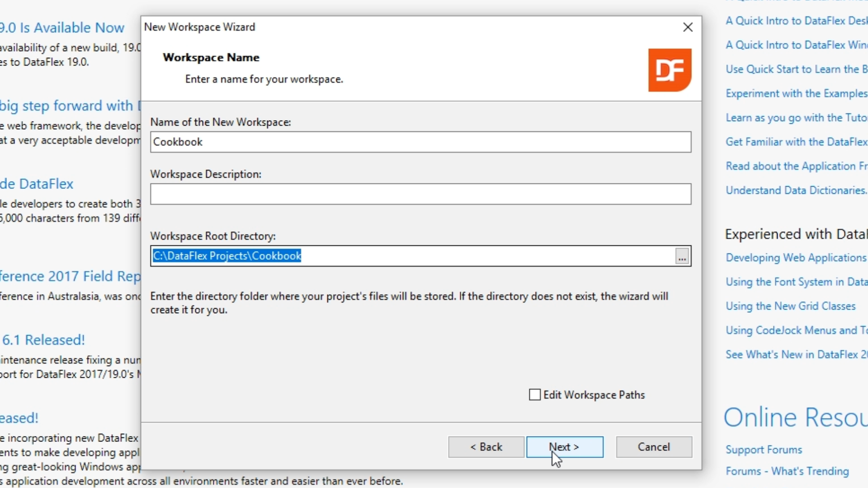This screenshot has width=868, height=488.
Task: Cancel the workspace wizard
Action: click(x=653, y=447)
